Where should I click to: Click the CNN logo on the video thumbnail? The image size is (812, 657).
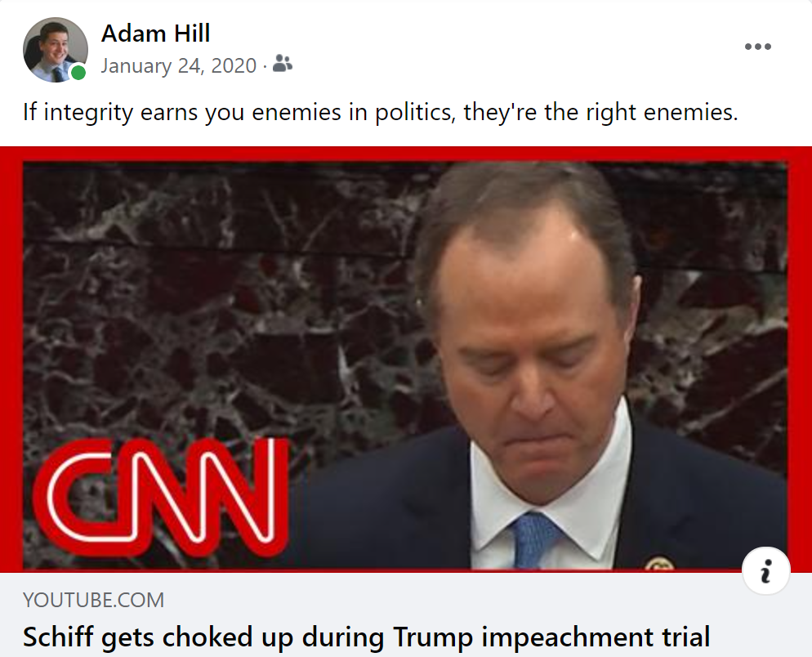[161, 496]
